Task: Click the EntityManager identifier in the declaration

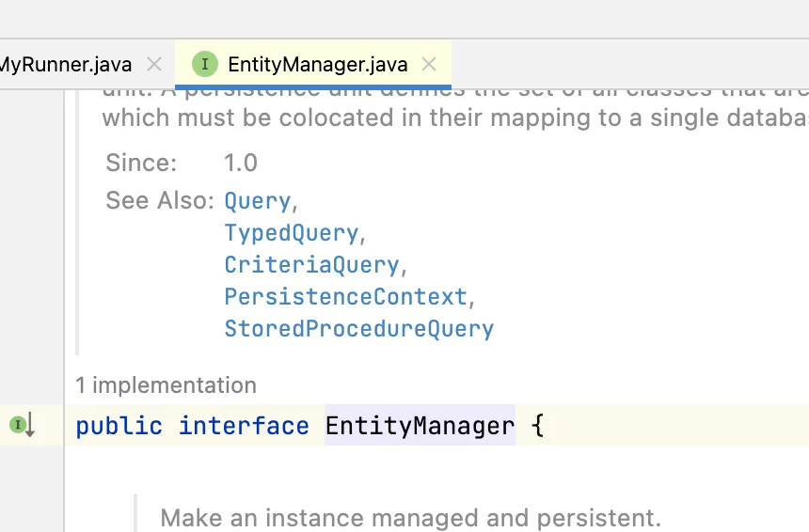Action: (x=420, y=427)
